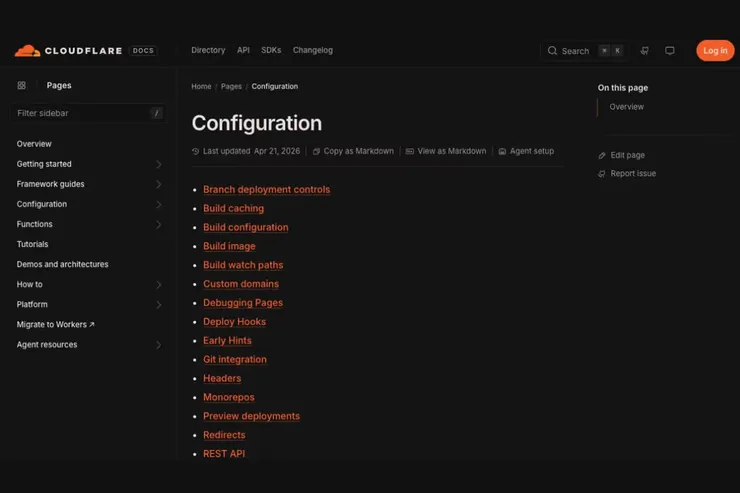Open Getting started sidebar item
This screenshot has width=740, height=493.
[x=44, y=164]
